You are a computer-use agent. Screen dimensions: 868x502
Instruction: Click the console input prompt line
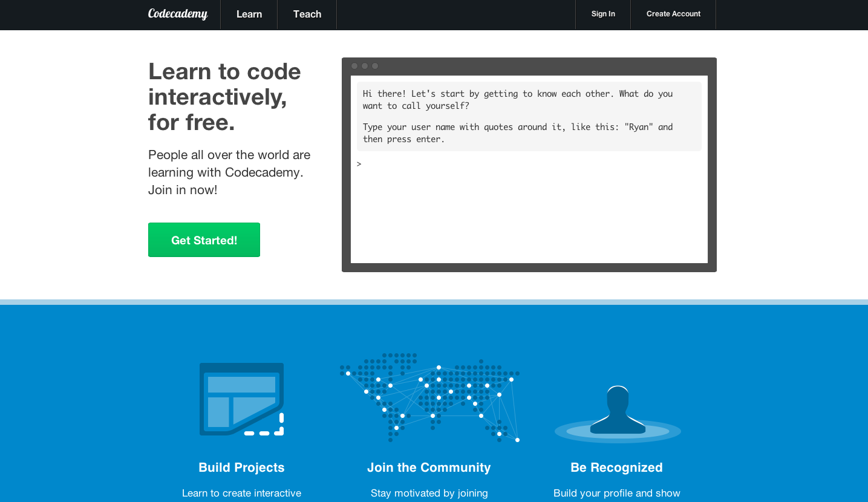pos(529,164)
